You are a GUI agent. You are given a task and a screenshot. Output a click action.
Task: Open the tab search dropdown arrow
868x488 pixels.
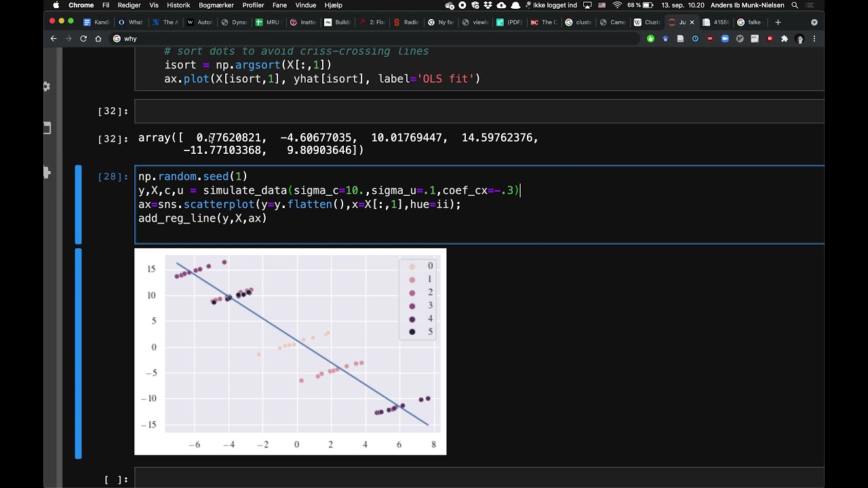814,22
